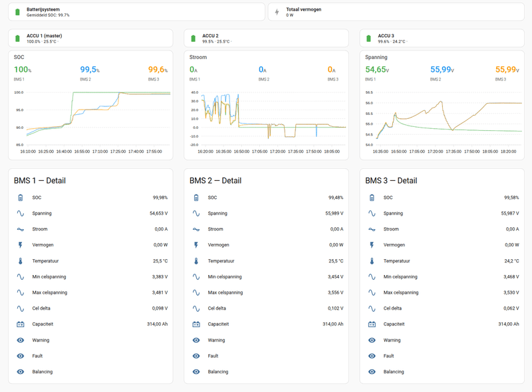Click the lightning icon next to Totaal vermogen

pyautogui.click(x=277, y=12)
